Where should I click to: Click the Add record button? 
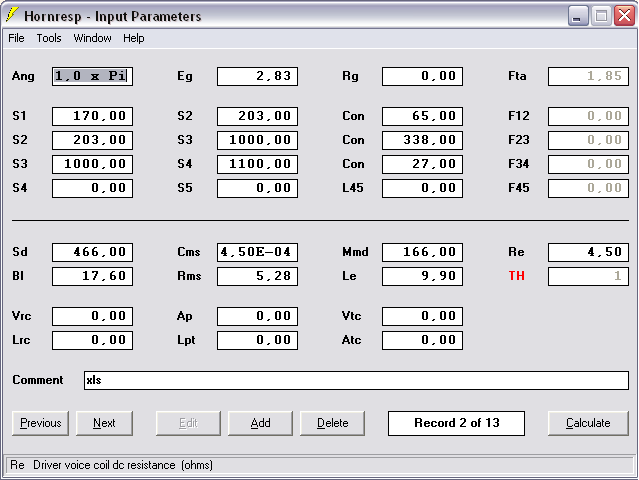(x=260, y=423)
